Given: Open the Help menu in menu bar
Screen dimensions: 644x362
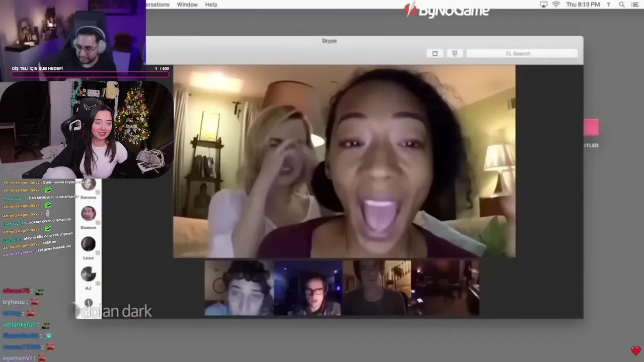Looking at the screenshot, I should coord(211,5).
